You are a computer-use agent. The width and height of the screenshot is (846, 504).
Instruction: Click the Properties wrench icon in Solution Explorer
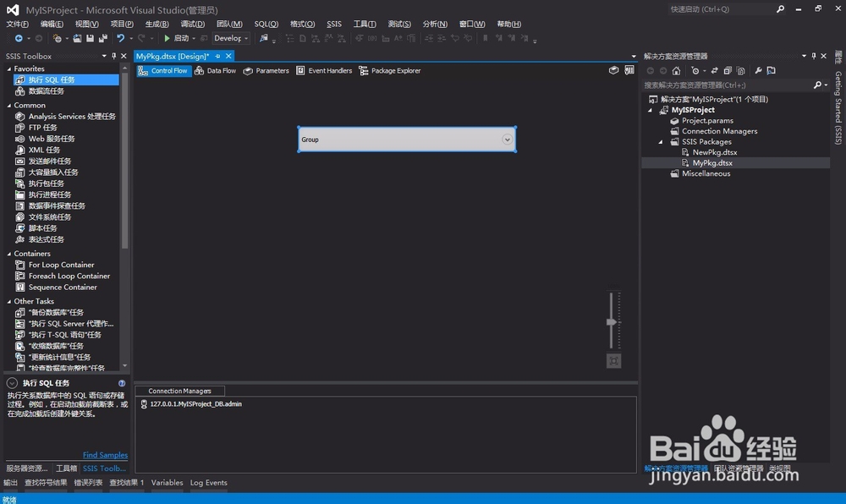point(758,71)
